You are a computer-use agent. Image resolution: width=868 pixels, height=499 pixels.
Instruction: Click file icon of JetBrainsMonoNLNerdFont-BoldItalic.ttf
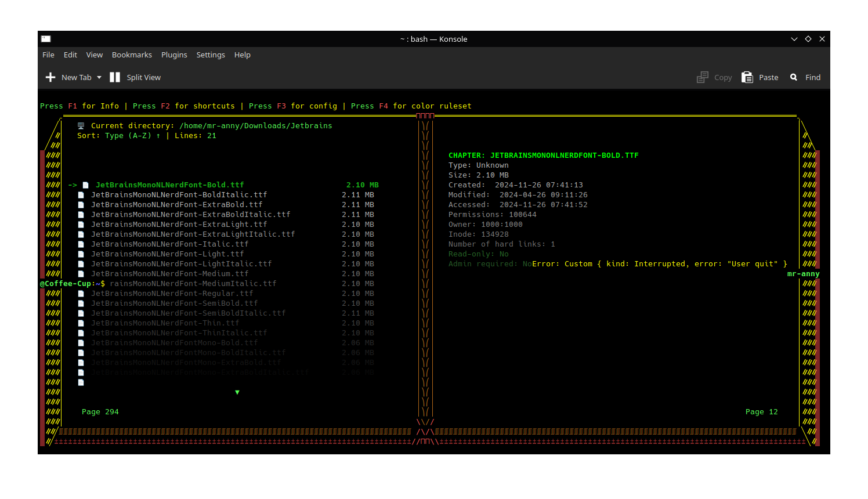point(81,195)
